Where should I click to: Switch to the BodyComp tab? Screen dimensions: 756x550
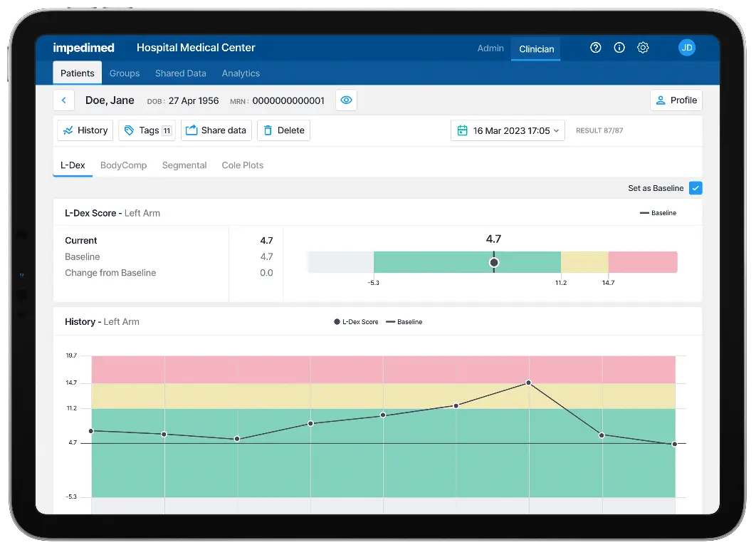point(123,165)
